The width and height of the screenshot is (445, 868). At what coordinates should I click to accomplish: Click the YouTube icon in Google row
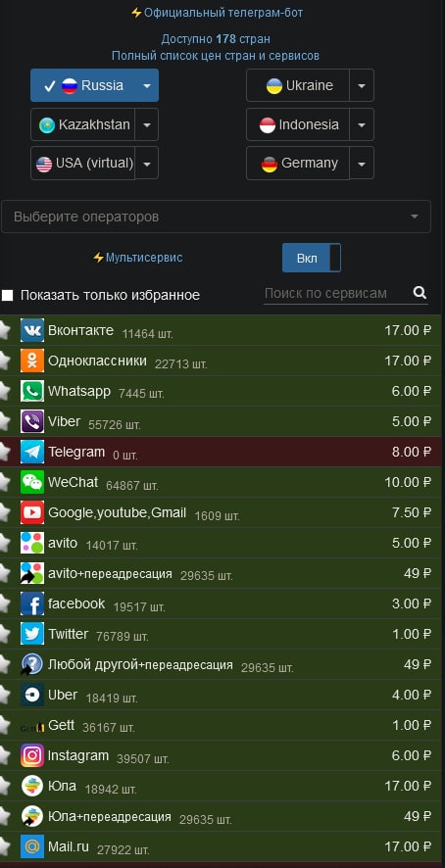point(32,512)
